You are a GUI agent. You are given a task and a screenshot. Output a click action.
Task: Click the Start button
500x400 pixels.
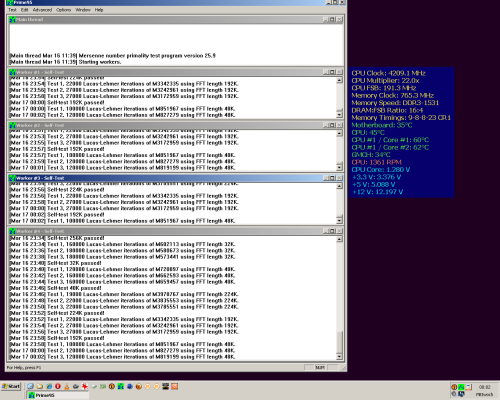(11, 386)
